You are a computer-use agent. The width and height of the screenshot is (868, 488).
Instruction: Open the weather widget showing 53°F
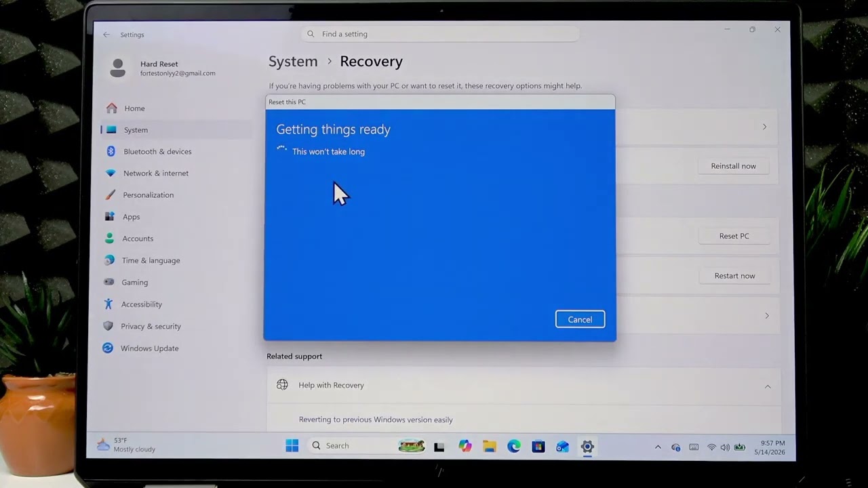(127, 445)
